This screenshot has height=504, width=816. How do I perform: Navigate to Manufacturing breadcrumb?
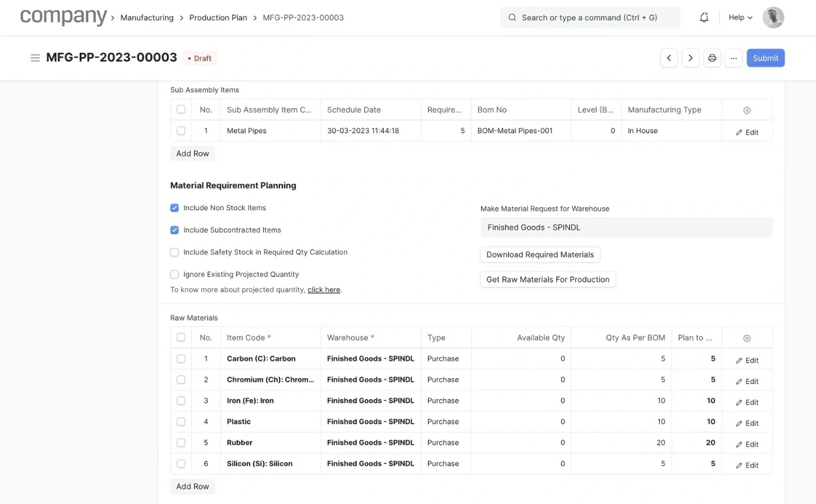[x=147, y=18]
